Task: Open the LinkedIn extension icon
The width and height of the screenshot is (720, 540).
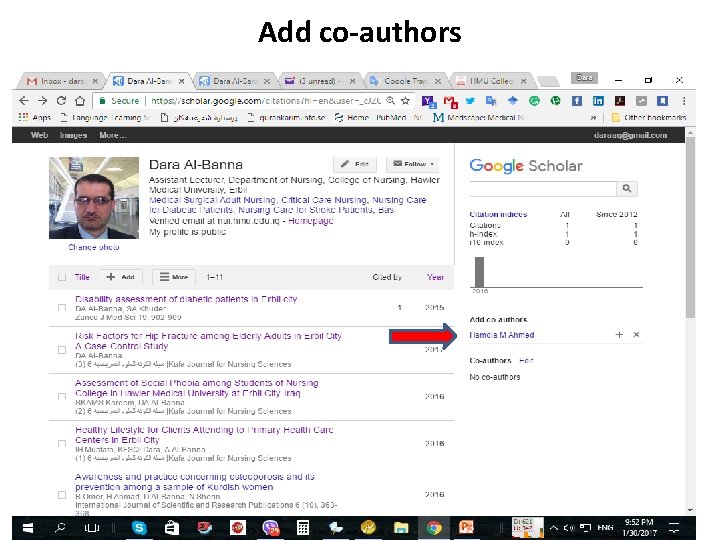Action: click(598, 101)
